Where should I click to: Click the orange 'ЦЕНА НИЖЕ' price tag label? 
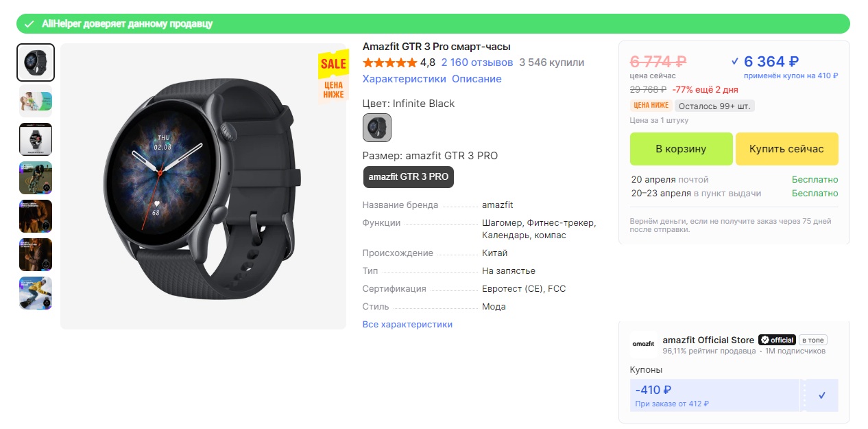[650, 106]
